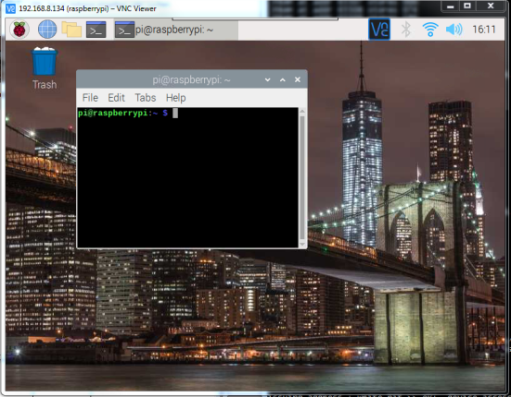This screenshot has height=397, width=511.
Task: Maximize terminal using up chevron button
Action: (x=283, y=80)
